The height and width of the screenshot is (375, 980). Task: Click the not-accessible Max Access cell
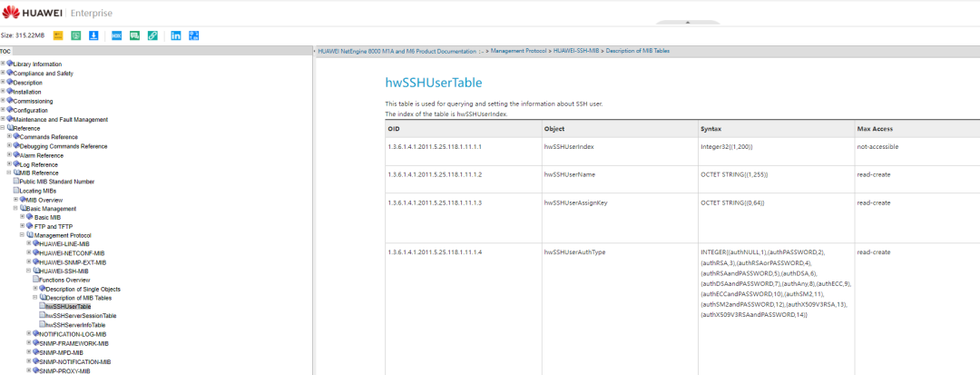[x=916, y=152]
